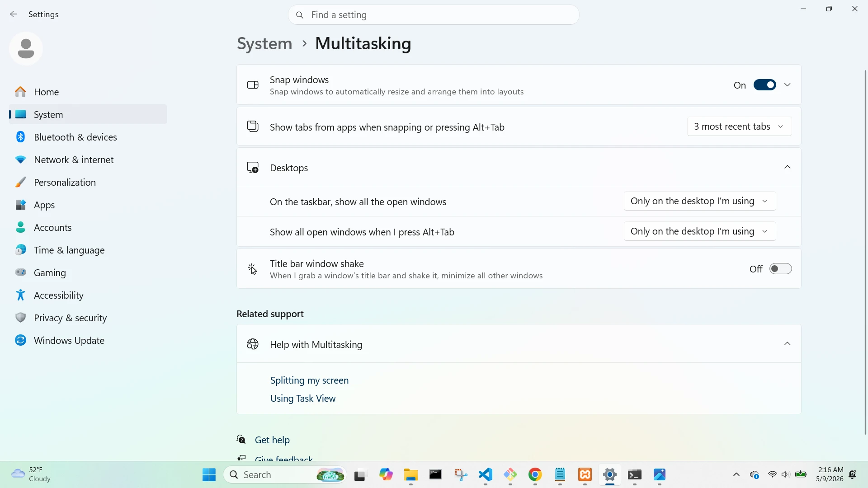The image size is (868, 488).
Task: Open Network & internet settings
Action: click(x=88, y=160)
